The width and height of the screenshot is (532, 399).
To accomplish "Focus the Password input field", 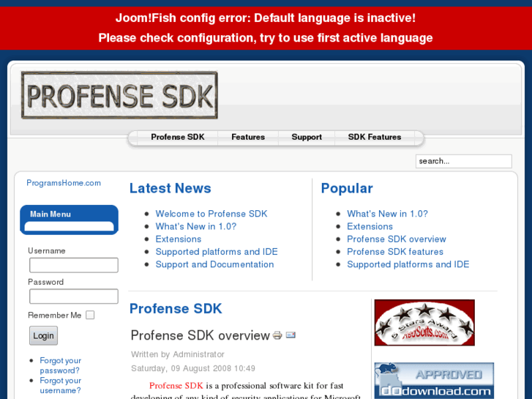I will click(x=74, y=297).
